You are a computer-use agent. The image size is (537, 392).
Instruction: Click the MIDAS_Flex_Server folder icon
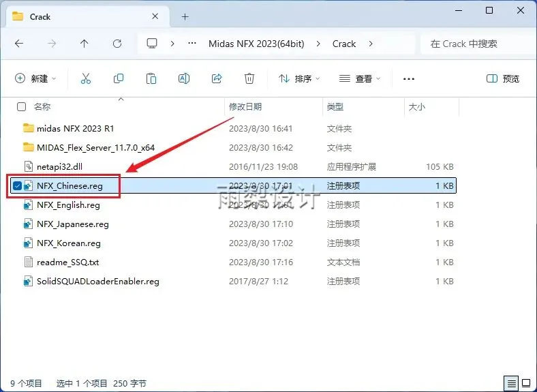pyautogui.click(x=28, y=147)
